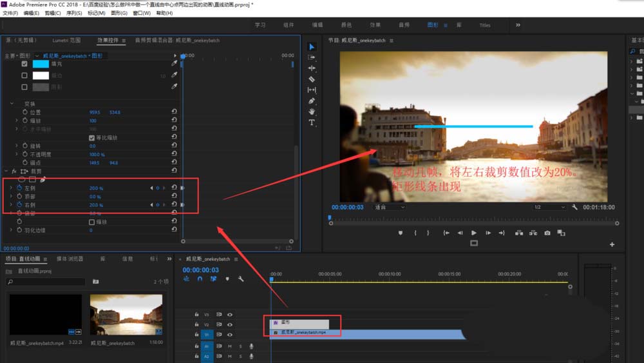644x363 pixels.
Task: Step forward one frame in Program Monitor
Action: pyautogui.click(x=488, y=233)
